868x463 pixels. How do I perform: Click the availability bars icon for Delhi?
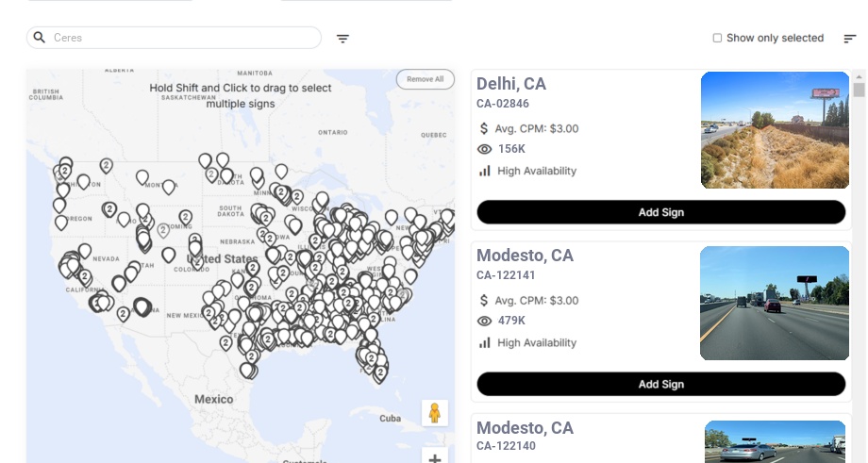[x=485, y=171]
